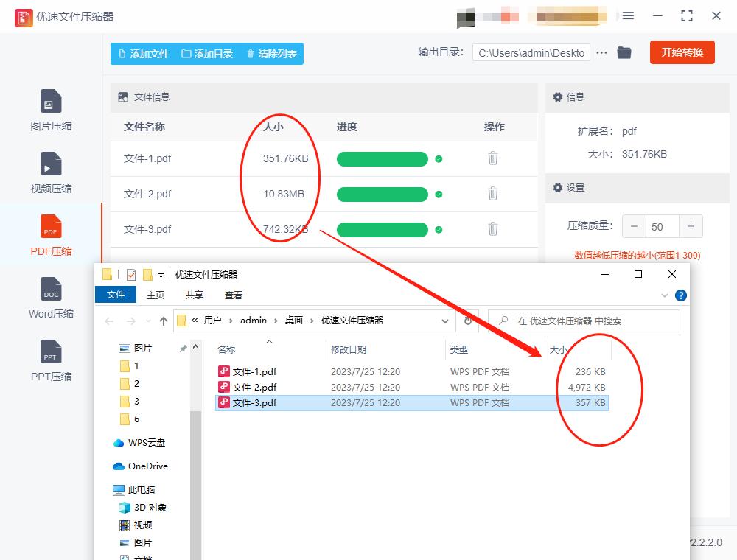Open output directory options with the ellipsis button

(x=601, y=52)
